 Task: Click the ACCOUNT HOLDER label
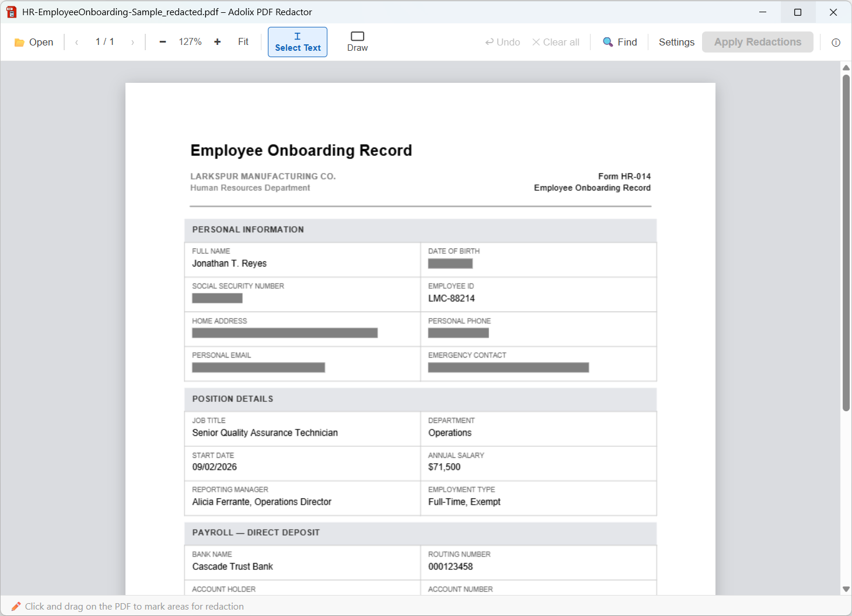point(224,589)
